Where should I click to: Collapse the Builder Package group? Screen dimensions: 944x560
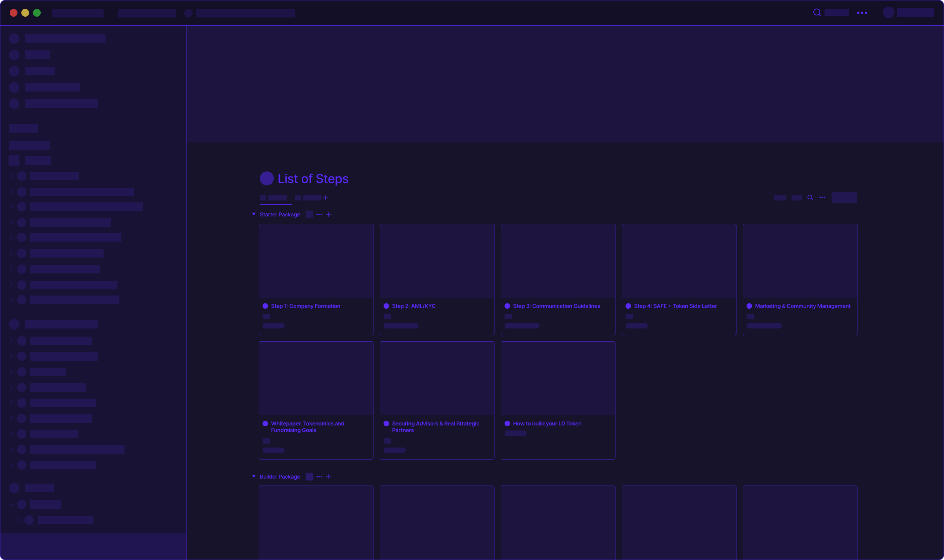click(x=254, y=476)
